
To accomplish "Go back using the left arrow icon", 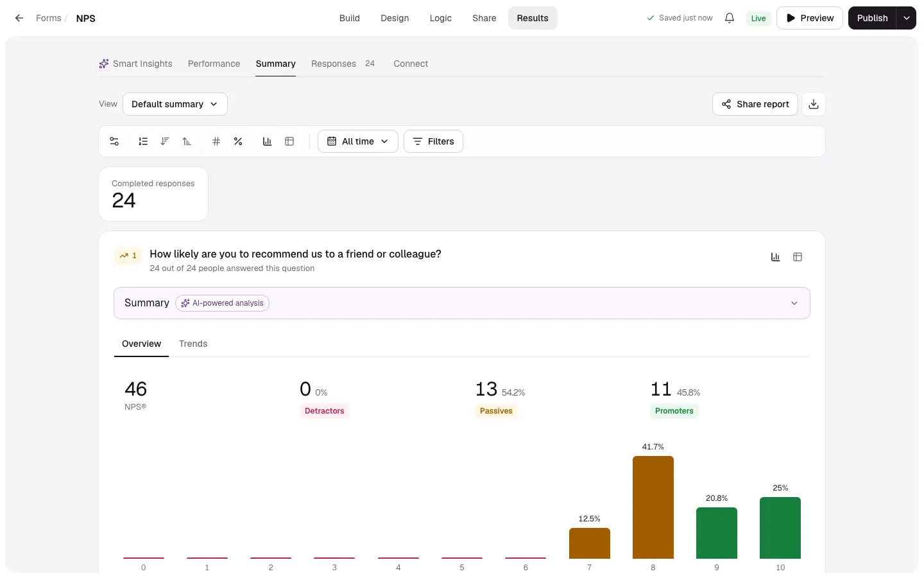I will pos(19,18).
